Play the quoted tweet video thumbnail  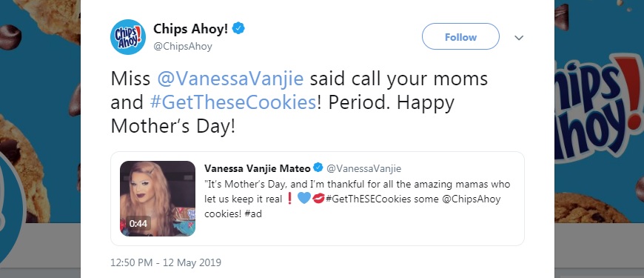click(158, 199)
